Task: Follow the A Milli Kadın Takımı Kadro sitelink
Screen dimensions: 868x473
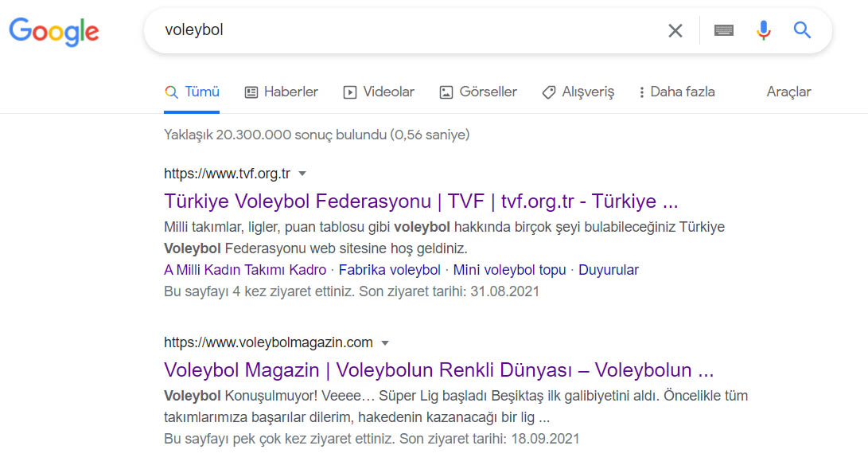Action: (x=245, y=270)
